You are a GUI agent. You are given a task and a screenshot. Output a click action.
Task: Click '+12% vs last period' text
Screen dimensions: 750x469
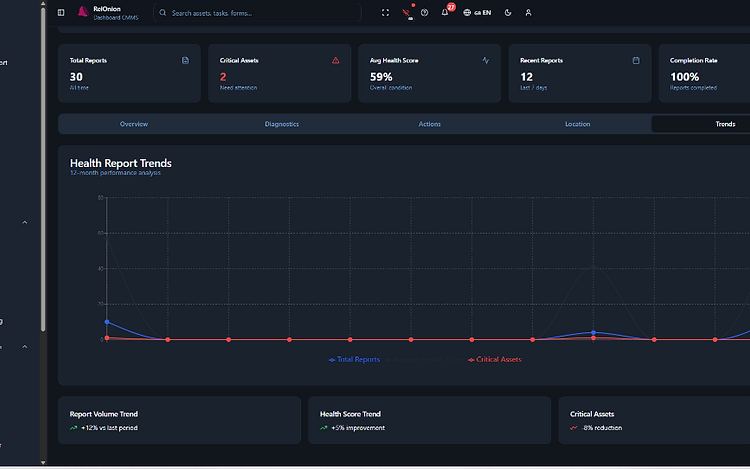110,428
